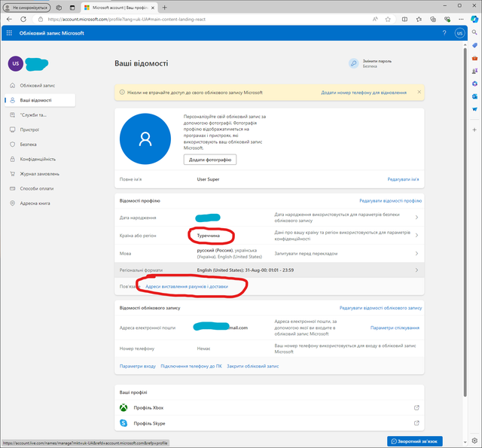
Task: Click the Edge sidebar search icon
Action: click(474, 32)
